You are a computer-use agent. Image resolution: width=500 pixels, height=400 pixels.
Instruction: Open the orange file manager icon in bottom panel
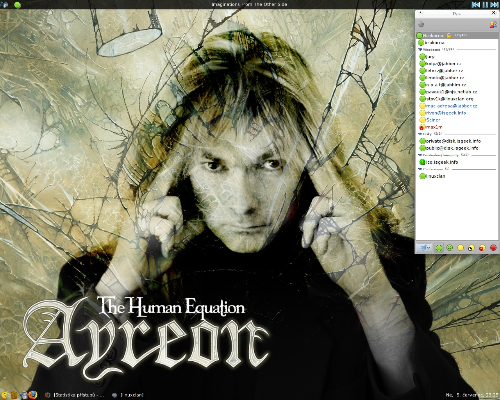coord(14,395)
